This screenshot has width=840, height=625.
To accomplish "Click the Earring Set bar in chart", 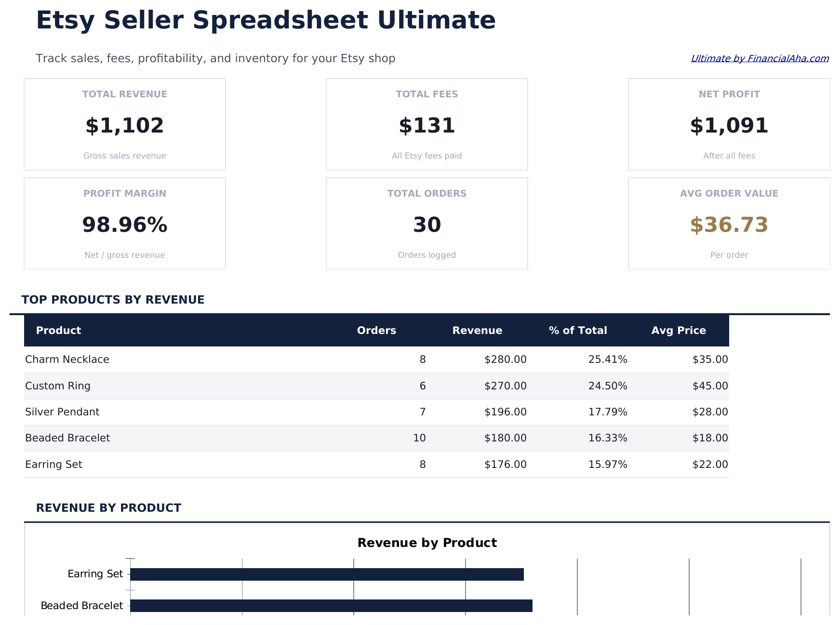I will (x=327, y=573).
